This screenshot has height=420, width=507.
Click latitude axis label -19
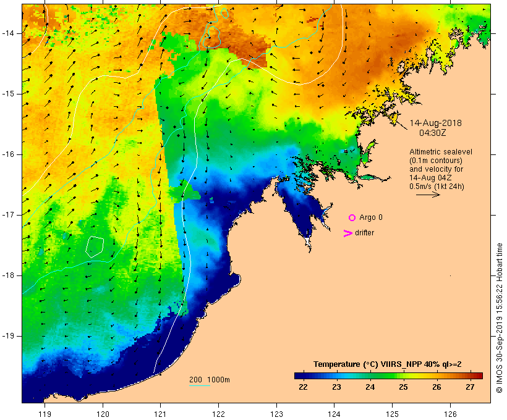8,337
